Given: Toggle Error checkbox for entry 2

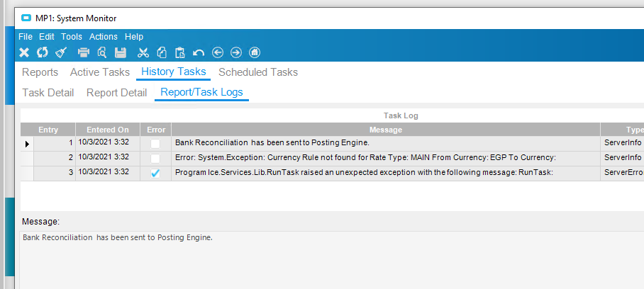Looking at the screenshot, I should [155, 158].
